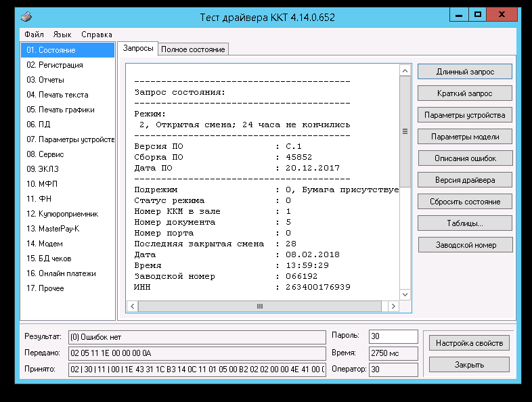The image size is (532, 402).
Task: Open 15. БД чеков section
Action: pos(68,259)
